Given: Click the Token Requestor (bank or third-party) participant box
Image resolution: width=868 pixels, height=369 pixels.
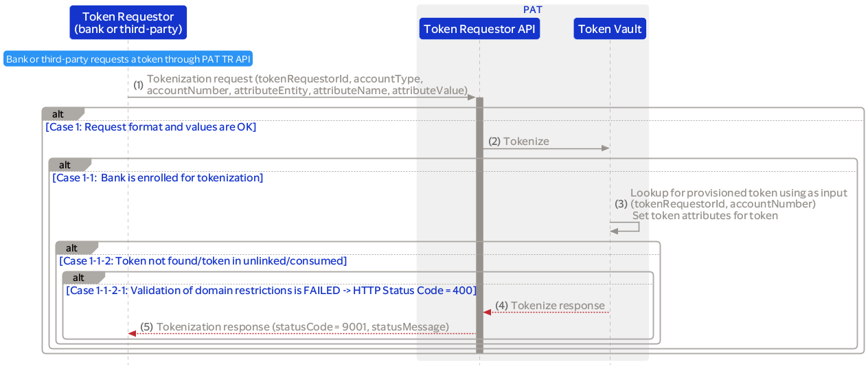Looking at the screenshot, I should coord(128,23).
